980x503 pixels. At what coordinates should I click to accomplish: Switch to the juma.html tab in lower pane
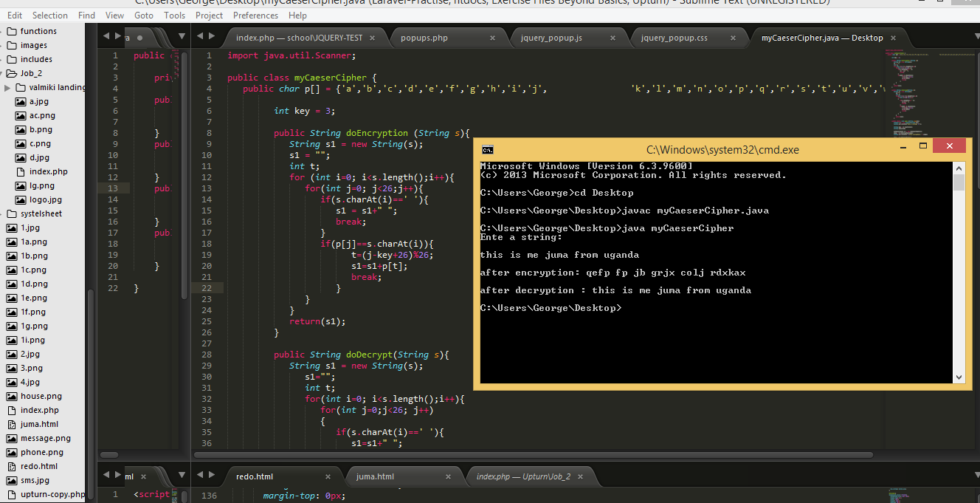(375, 476)
